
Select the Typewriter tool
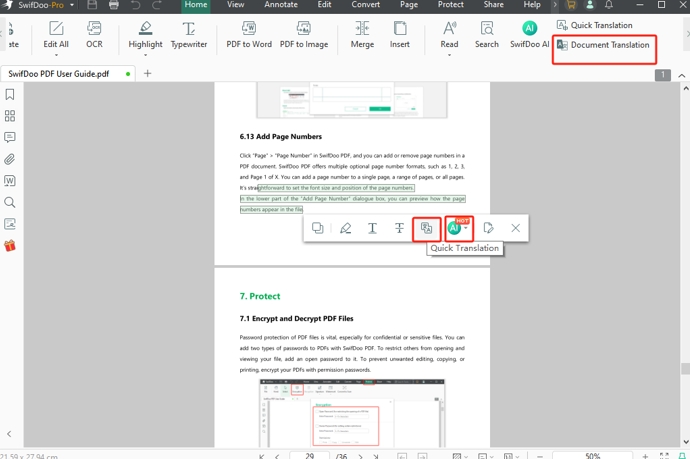[189, 29]
